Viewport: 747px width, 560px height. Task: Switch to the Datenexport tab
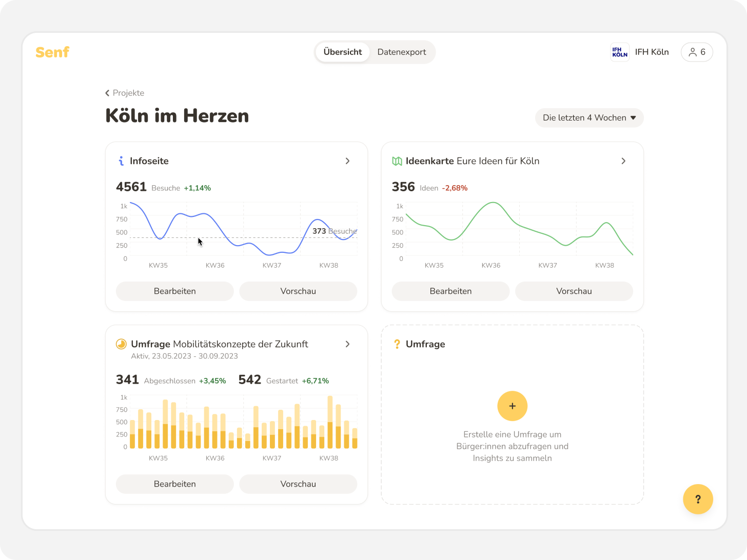tap(402, 52)
